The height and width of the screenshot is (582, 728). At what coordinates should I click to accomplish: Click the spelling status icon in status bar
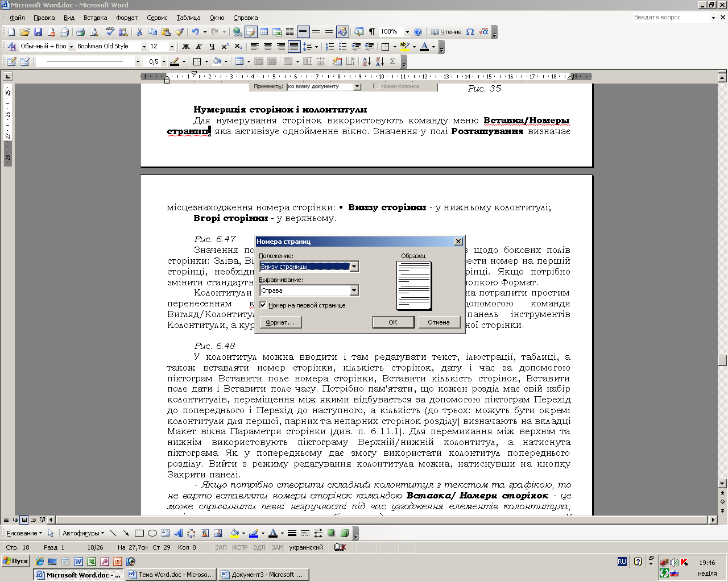pos(340,547)
